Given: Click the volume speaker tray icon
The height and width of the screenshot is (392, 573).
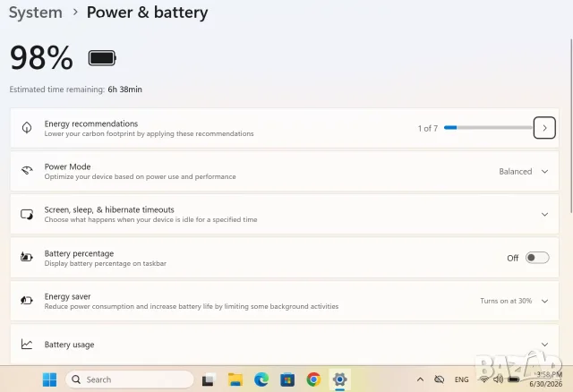Looking at the screenshot, I should point(498,379).
